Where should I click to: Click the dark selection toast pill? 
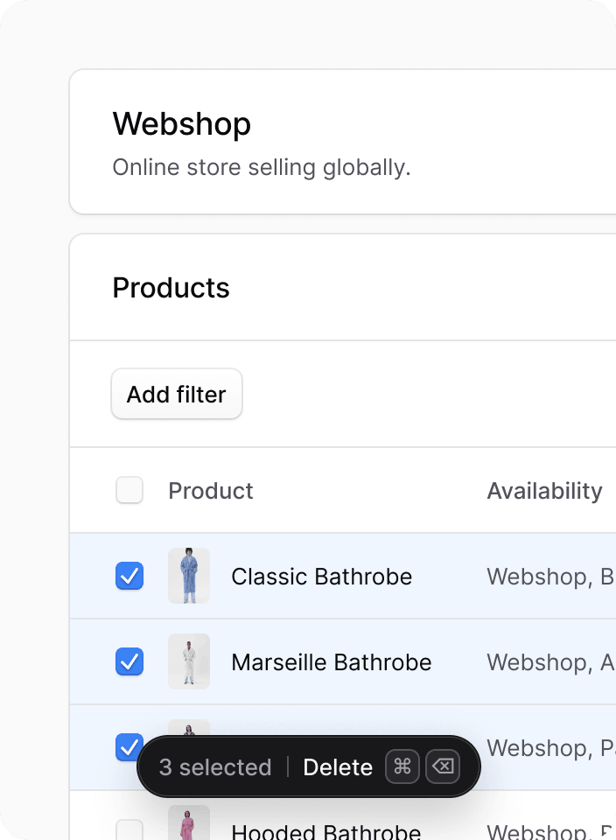click(308, 766)
